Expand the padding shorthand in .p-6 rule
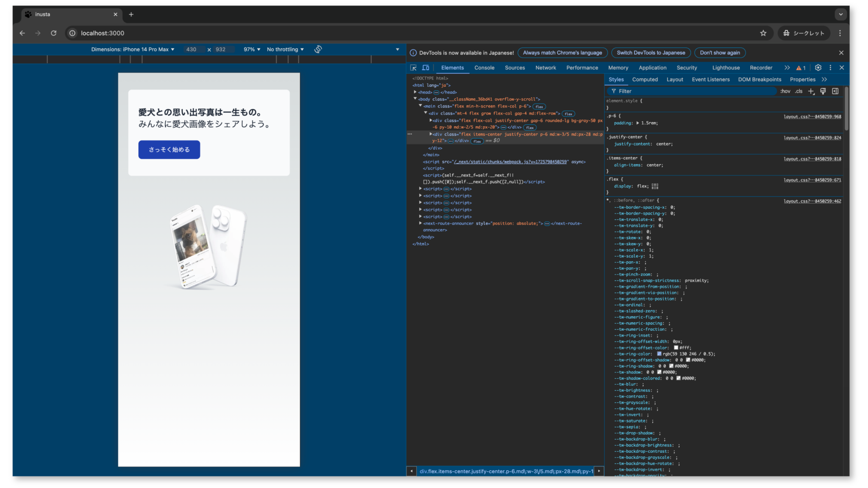The height and width of the screenshot is (488, 868). pos(637,123)
